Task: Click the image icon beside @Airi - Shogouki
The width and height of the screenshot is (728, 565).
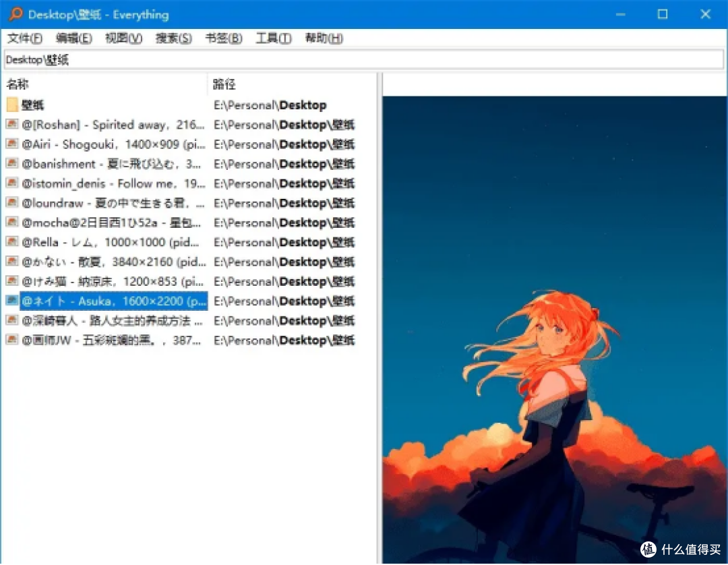Action: tap(11, 144)
